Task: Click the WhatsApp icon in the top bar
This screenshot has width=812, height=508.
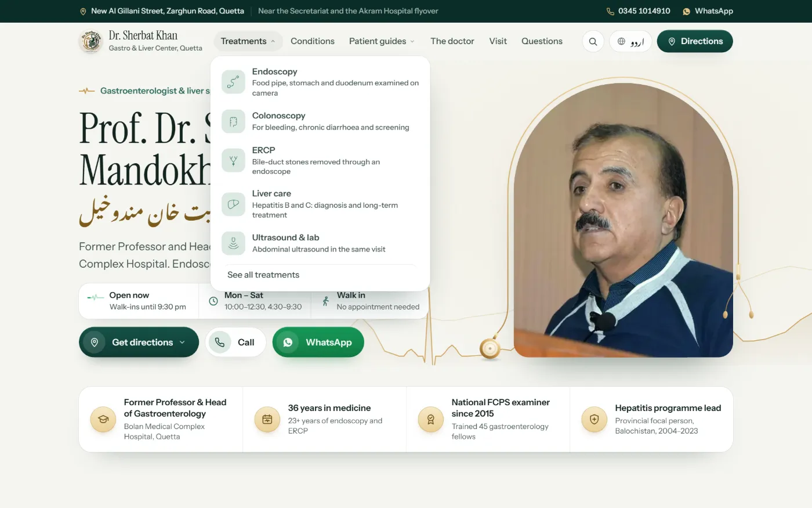Action: point(686,11)
